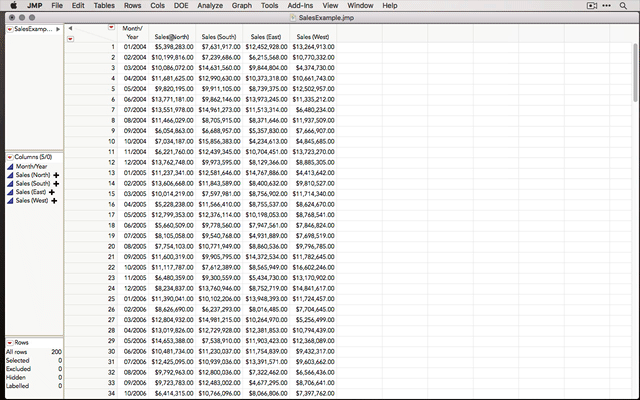Click the vertical scrollbar of data table
Viewport: 640px width, 400px height.
pyautogui.click(x=635, y=73)
